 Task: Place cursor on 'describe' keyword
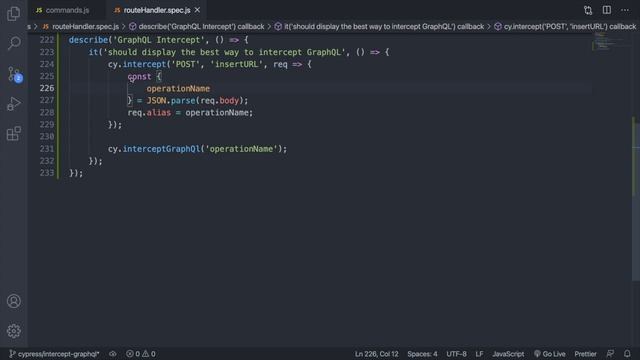88,40
